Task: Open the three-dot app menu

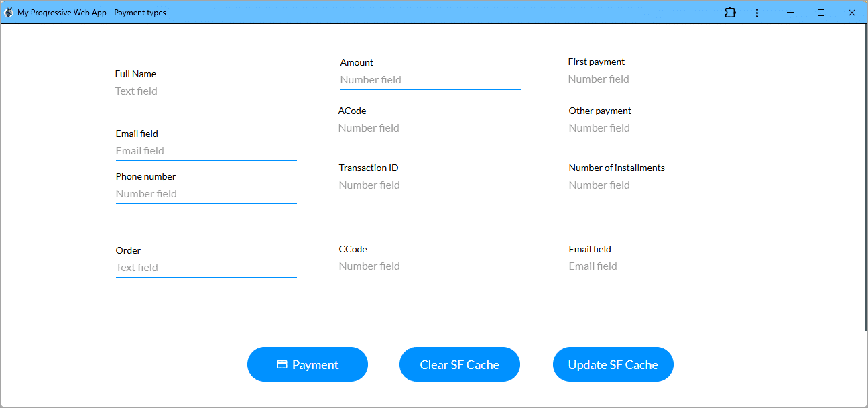Action: [757, 13]
